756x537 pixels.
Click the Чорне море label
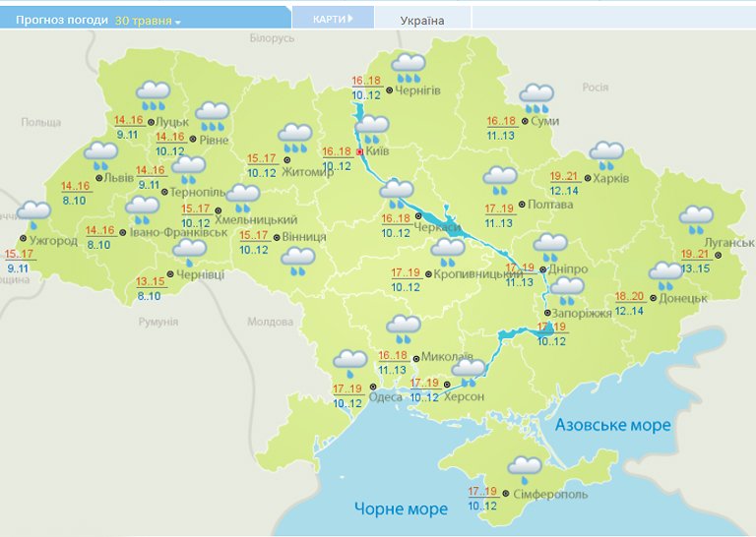click(x=402, y=508)
